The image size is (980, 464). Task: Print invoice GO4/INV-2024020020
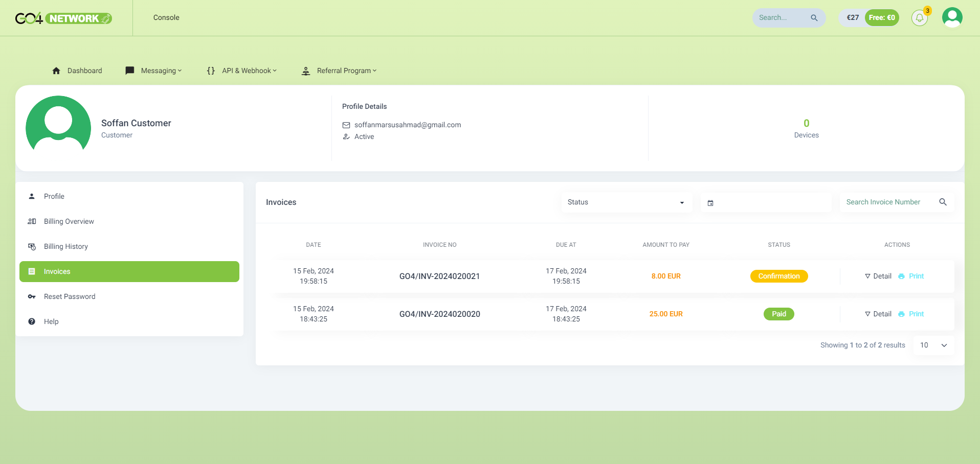tap(911, 314)
